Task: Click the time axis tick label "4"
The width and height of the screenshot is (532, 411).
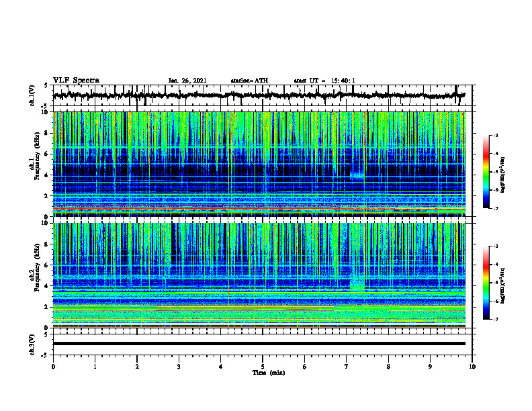Action: 221,367
